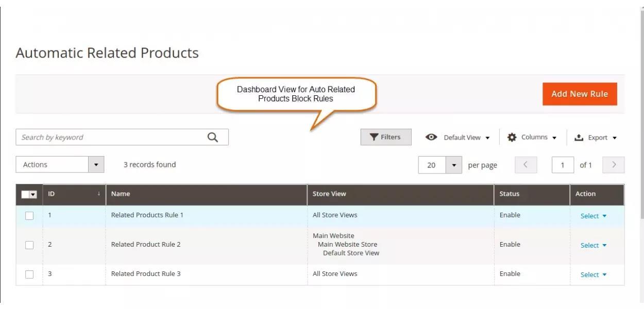
Task: Sort by ID column arrow
Action: point(98,194)
